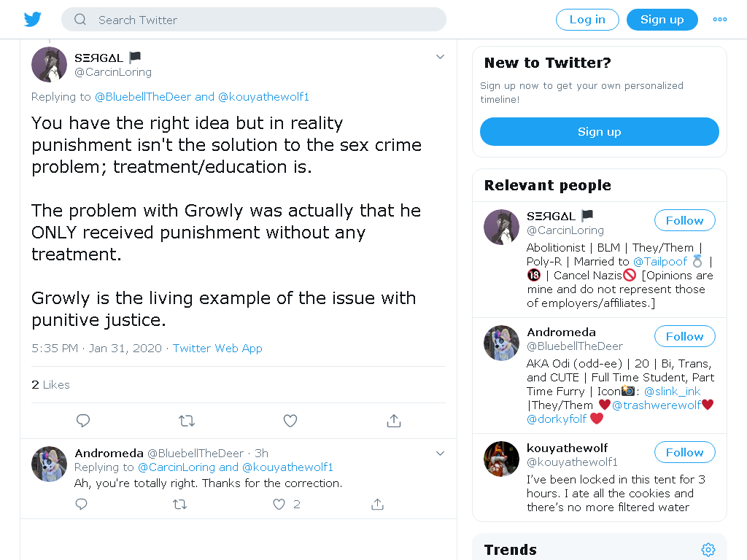
Task: Follow the SERGAL account
Action: coord(684,220)
